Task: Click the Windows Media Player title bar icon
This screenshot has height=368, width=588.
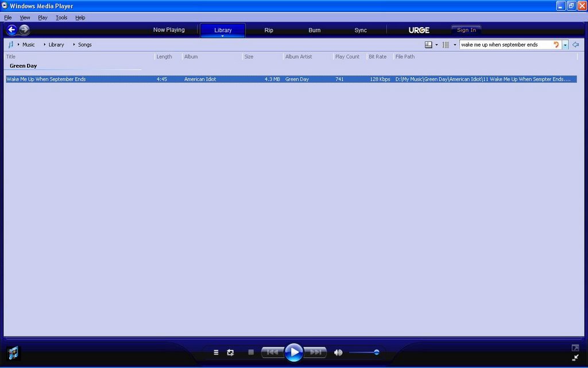Action: pos(5,6)
